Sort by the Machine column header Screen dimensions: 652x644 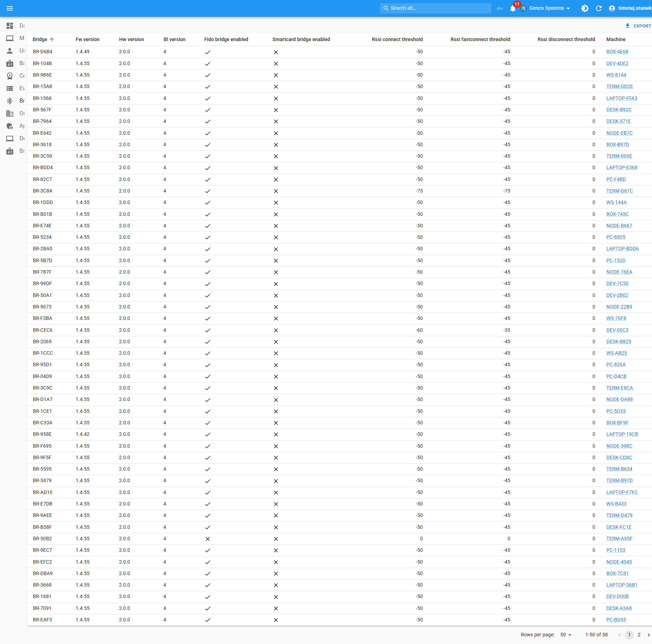point(616,39)
